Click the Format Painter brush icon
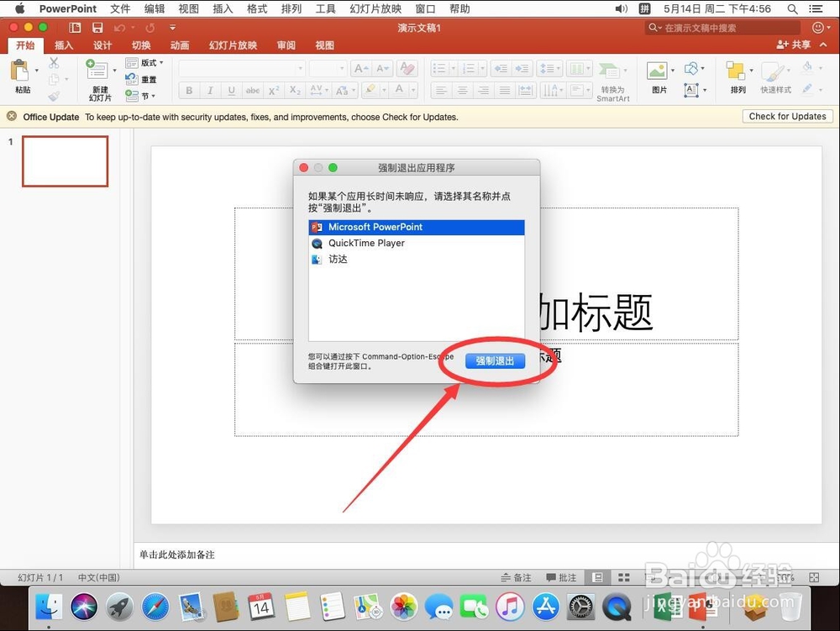840x631 pixels. 54,97
